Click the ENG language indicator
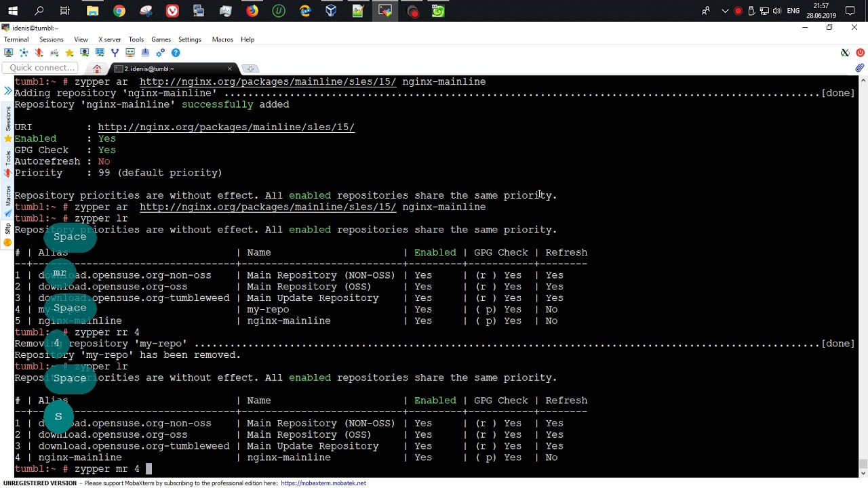The height and width of the screenshot is (488, 868). (793, 11)
